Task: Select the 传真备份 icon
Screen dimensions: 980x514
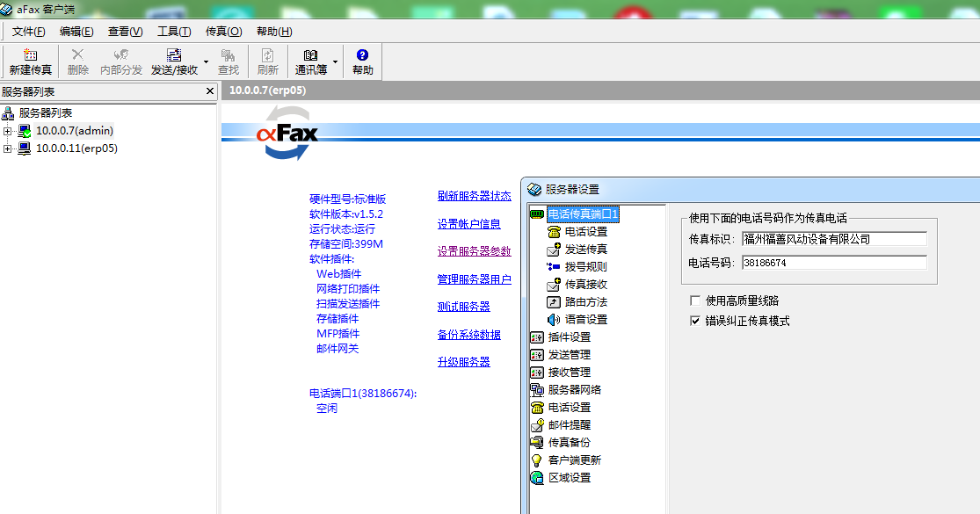Action: tap(537, 442)
